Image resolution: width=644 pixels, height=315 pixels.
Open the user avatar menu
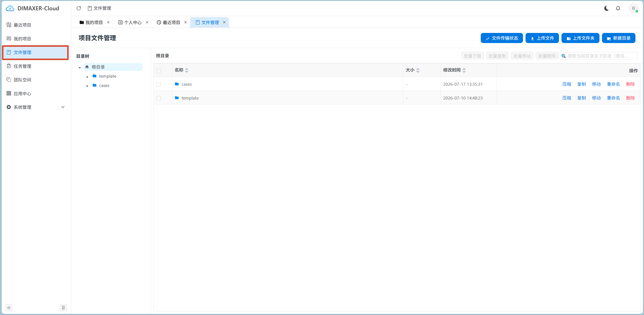tap(633, 8)
